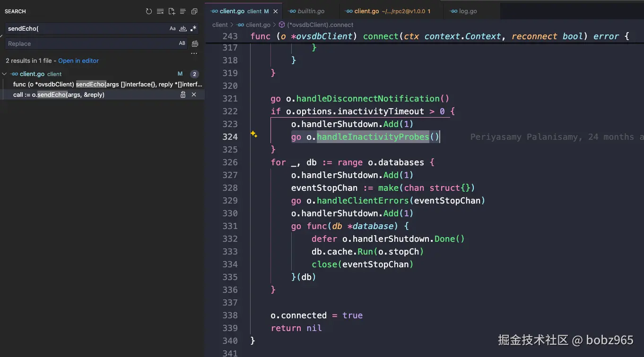
Task: Click the sparkle code action icon
Action: (x=254, y=134)
